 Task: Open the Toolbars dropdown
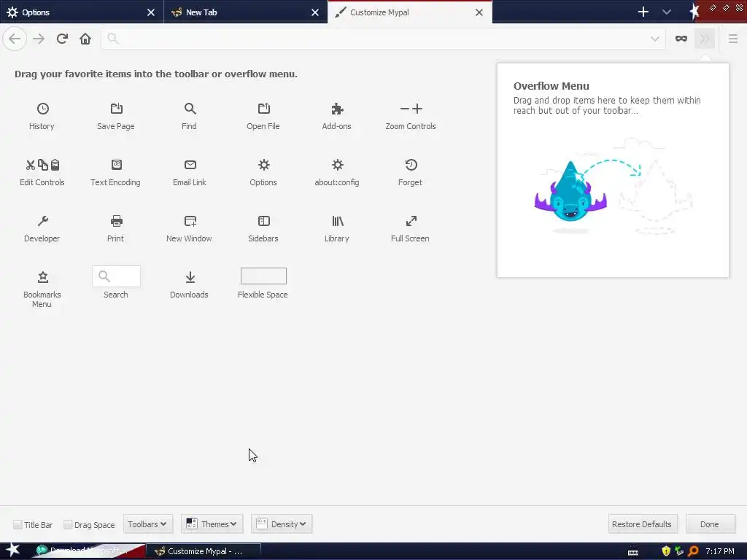pos(147,524)
